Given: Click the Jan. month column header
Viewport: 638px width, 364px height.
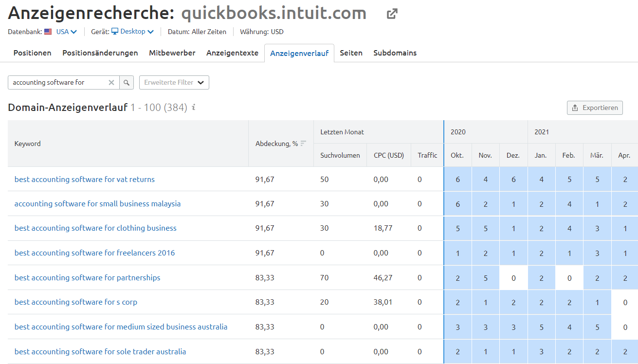Looking at the screenshot, I should click(x=541, y=155).
